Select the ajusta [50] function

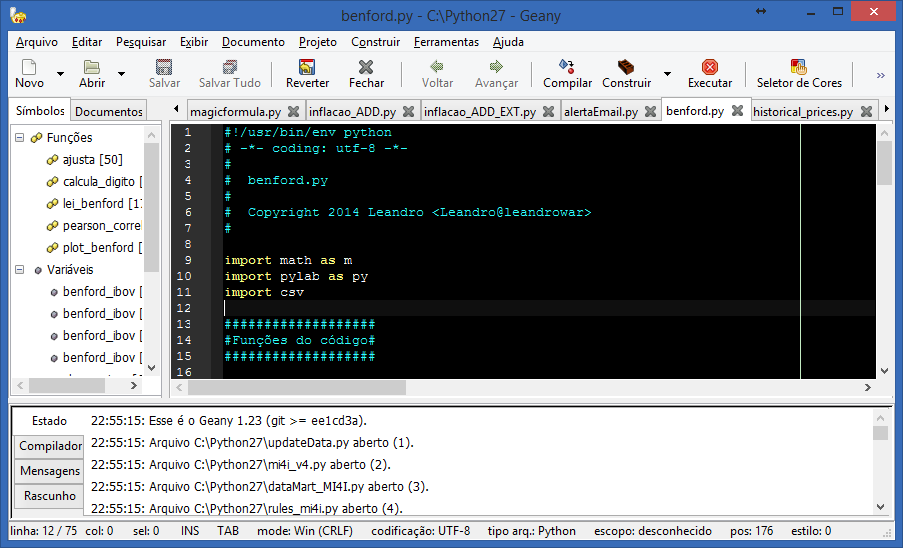[93, 159]
